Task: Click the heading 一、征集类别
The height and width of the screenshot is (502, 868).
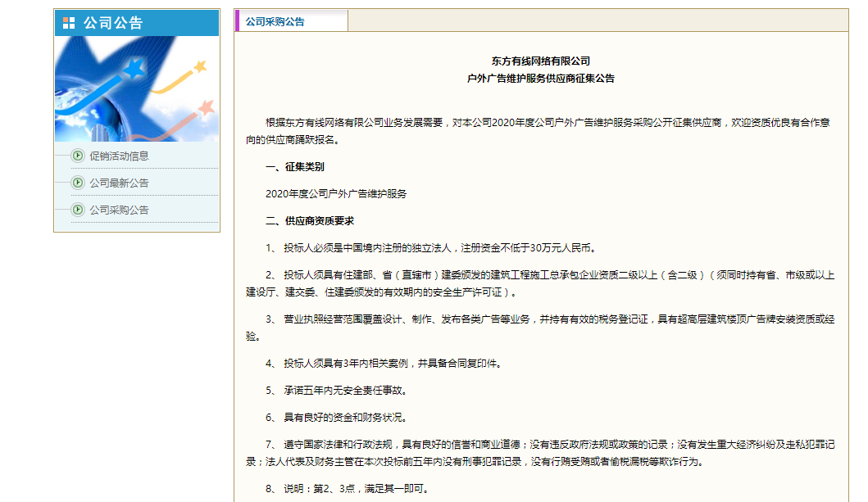Action: pos(294,167)
